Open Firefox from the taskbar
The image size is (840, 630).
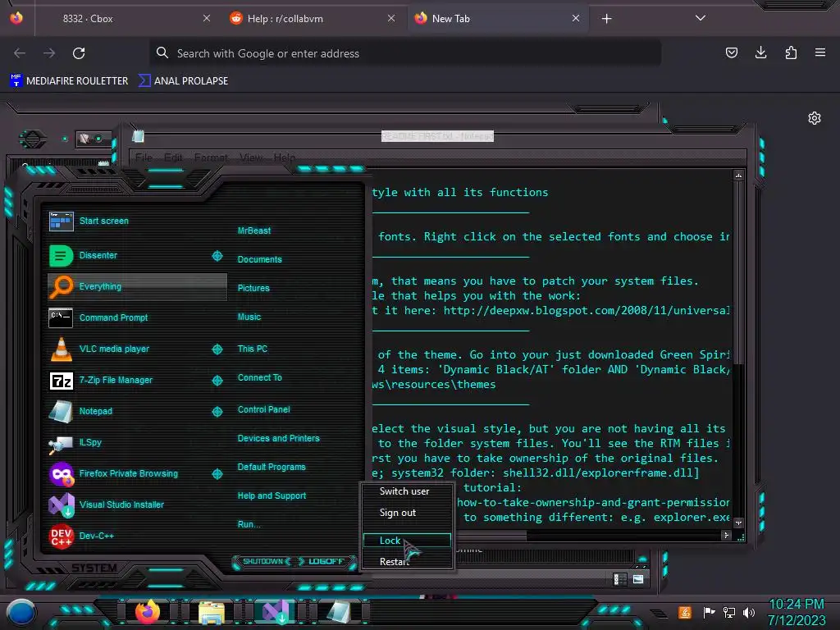click(148, 612)
